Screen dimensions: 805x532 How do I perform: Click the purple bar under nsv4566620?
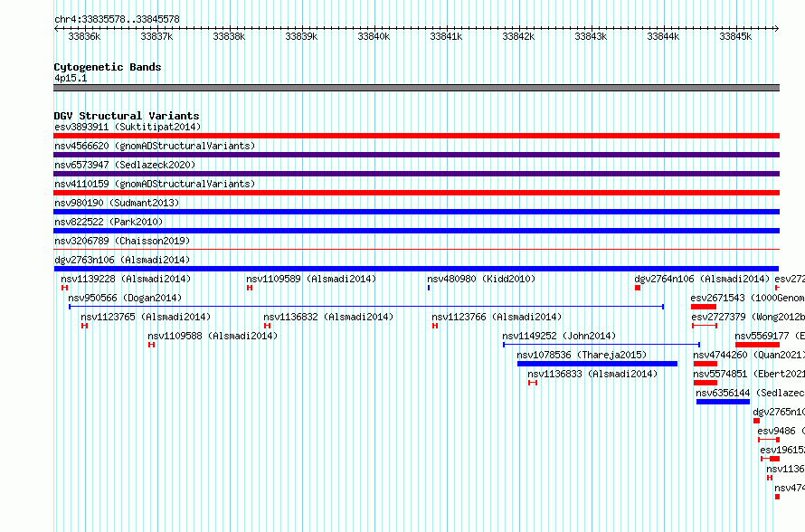pos(416,155)
